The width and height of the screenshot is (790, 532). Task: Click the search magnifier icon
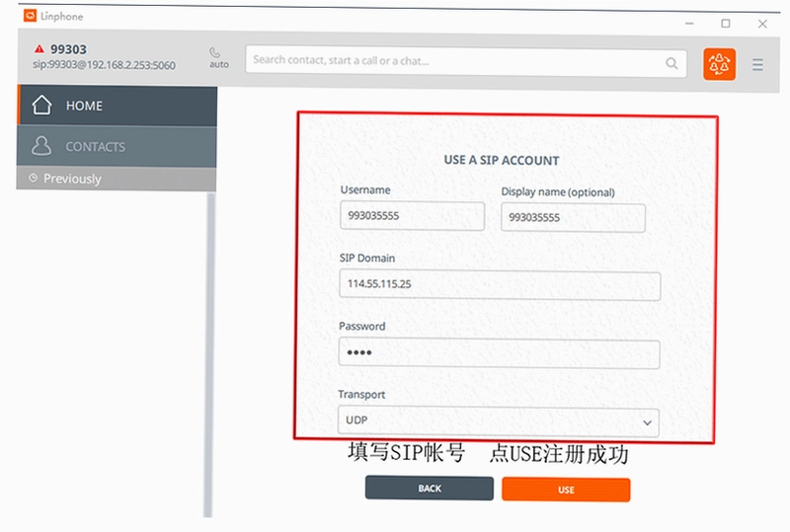[x=671, y=63]
